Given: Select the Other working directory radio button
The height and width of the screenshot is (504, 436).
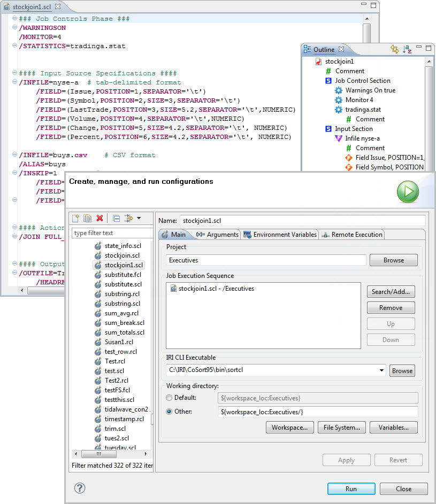Looking at the screenshot, I should point(169,412).
